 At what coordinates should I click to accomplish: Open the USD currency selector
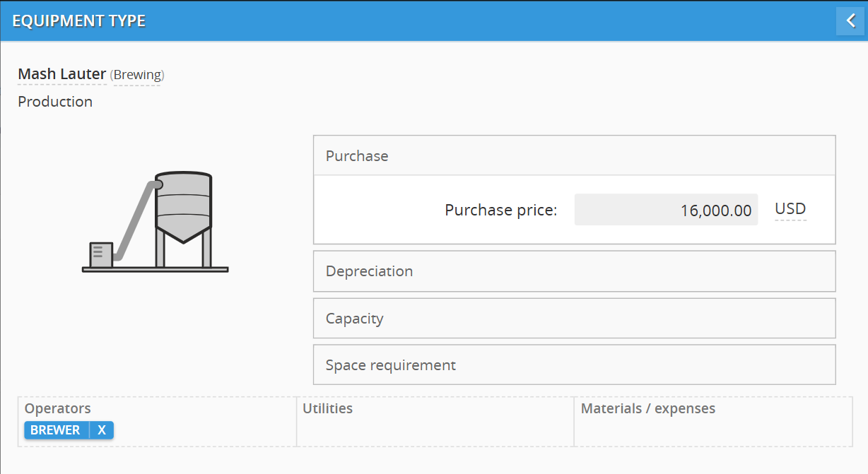[790, 209]
